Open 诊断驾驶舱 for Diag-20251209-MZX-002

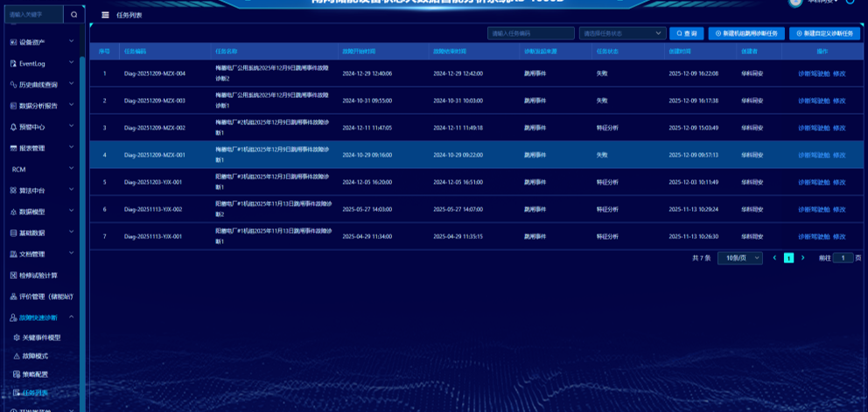(x=814, y=128)
